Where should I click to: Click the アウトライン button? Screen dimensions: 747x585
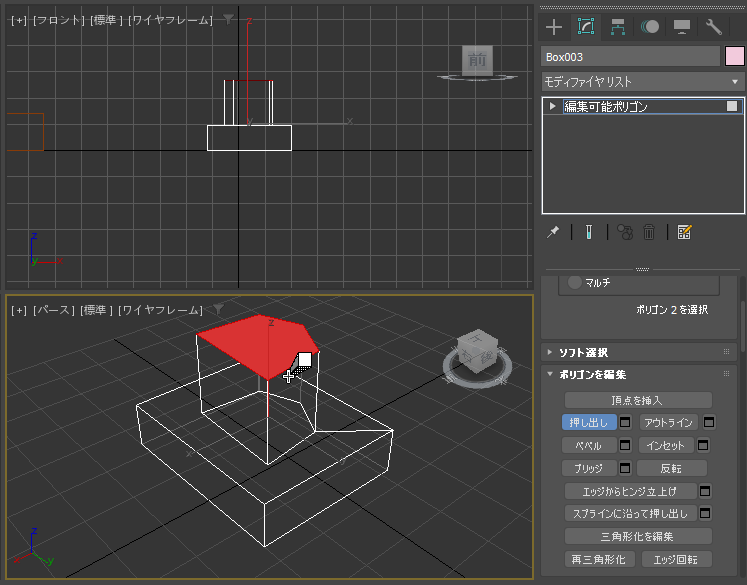point(668,423)
